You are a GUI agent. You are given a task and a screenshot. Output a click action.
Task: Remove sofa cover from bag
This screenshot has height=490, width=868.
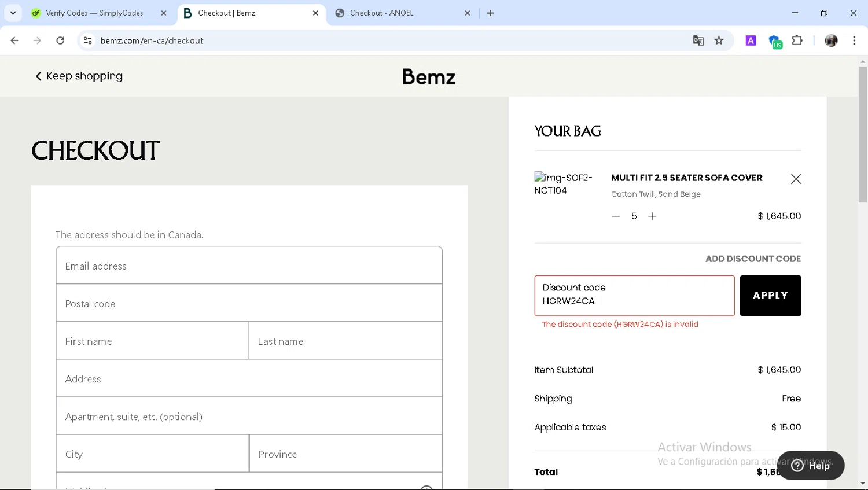(x=796, y=179)
